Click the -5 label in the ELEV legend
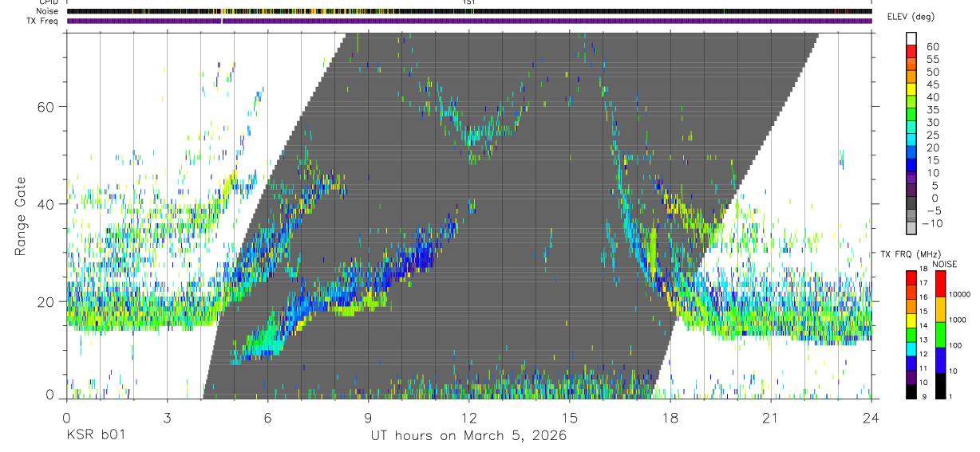980x452 pixels. tap(933, 210)
